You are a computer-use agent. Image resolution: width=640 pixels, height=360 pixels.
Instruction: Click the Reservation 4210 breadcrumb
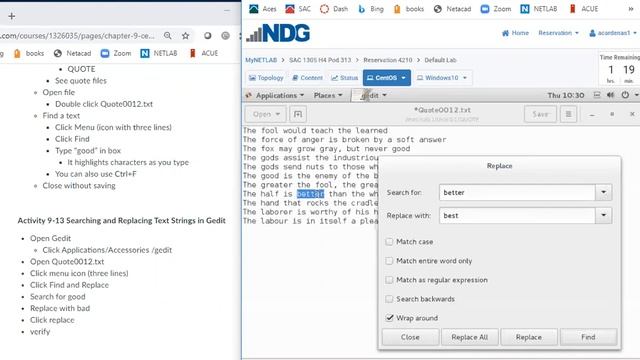click(388, 60)
